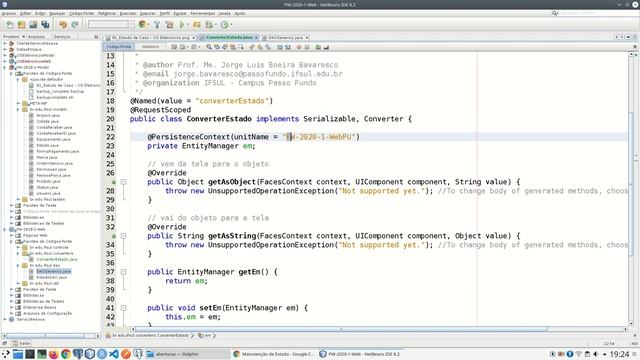Collapse the getAsString method fold marker

click(x=123, y=236)
